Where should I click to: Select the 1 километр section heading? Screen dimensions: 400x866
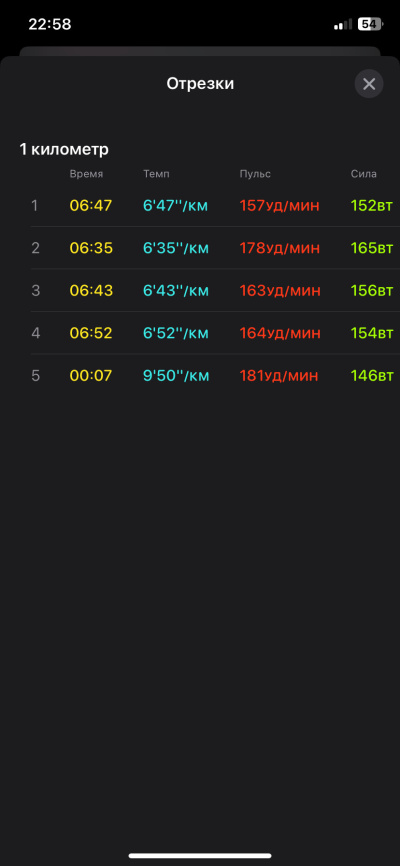(x=64, y=150)
